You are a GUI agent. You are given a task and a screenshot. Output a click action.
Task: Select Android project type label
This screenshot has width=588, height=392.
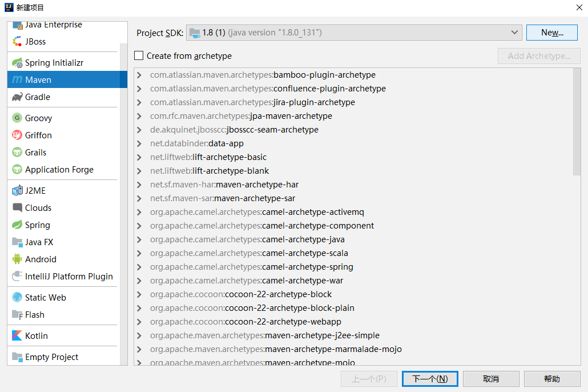[41, 259]
